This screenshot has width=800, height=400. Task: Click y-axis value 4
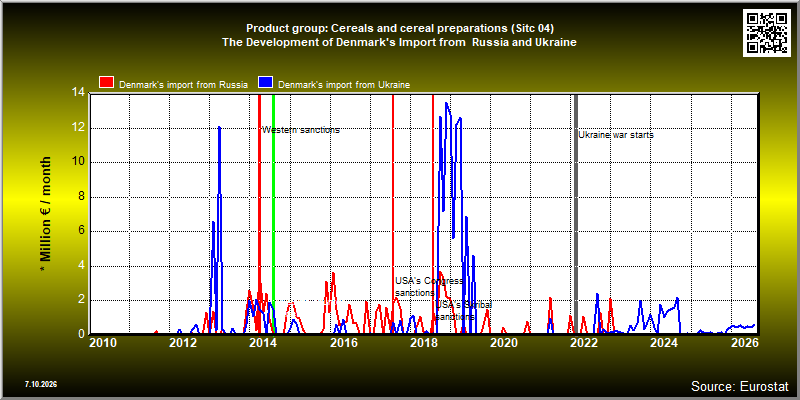(x=81, y=266)
